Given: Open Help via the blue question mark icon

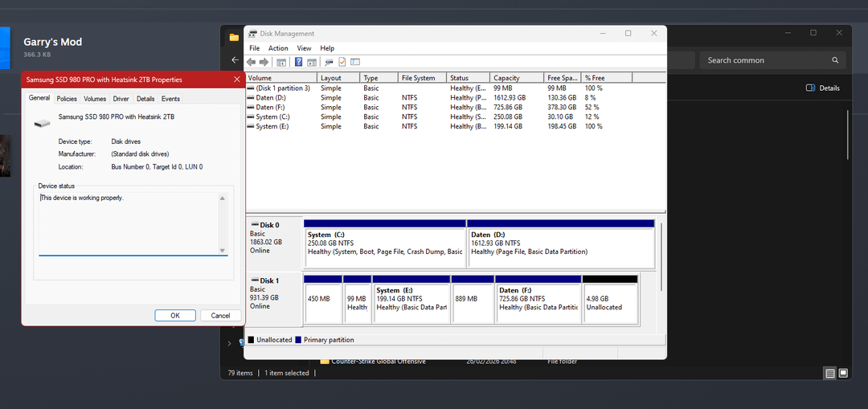Looking at the screenshot, I should tap(299, 62).
